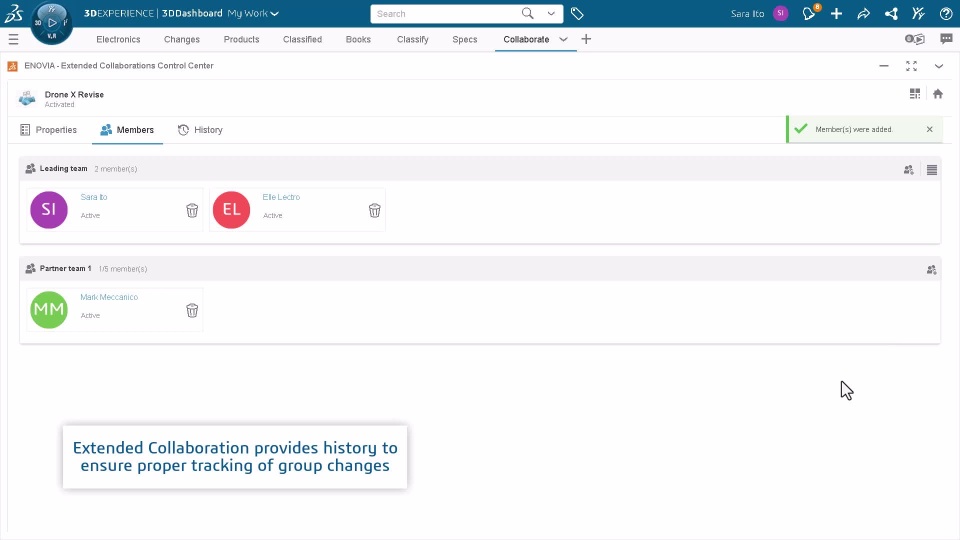960x540 pixels.
Task: Open the Tools/utilities icon in top bar
Action: (x=918, y=13)
